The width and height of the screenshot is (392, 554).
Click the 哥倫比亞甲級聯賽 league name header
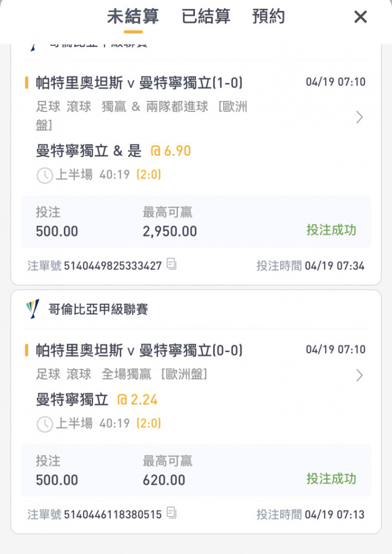click(98, 310)
